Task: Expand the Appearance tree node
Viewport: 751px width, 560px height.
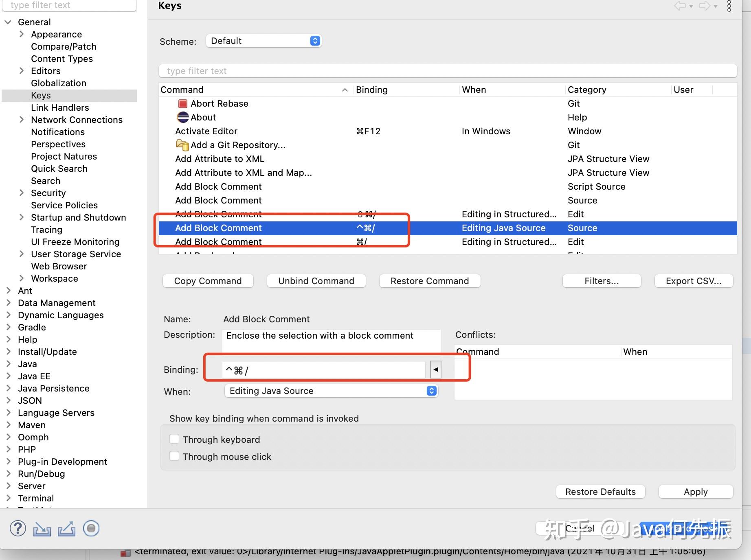Action: pos(22,34)
